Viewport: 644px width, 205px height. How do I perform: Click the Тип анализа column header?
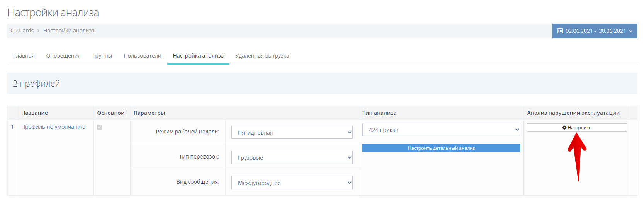[379, 113]
